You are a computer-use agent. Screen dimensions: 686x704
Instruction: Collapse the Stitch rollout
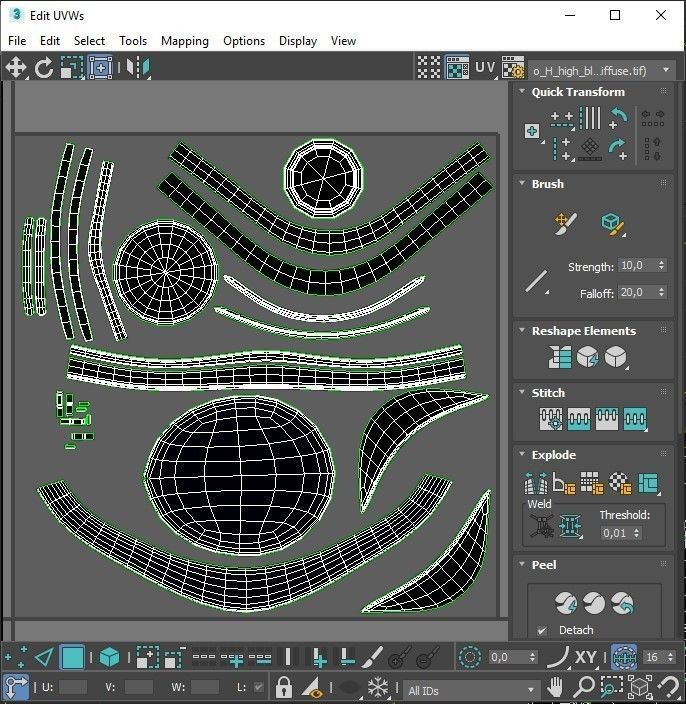[522, 392]
